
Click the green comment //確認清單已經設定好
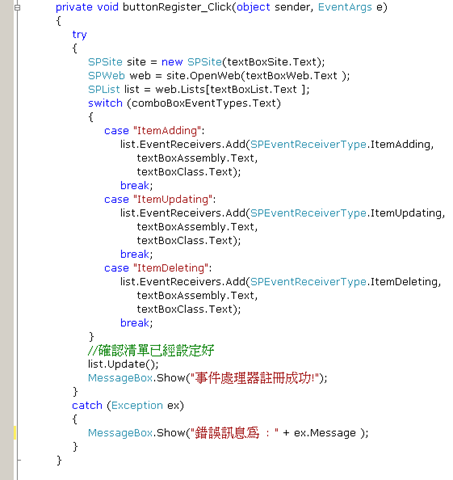pos(151,350)
